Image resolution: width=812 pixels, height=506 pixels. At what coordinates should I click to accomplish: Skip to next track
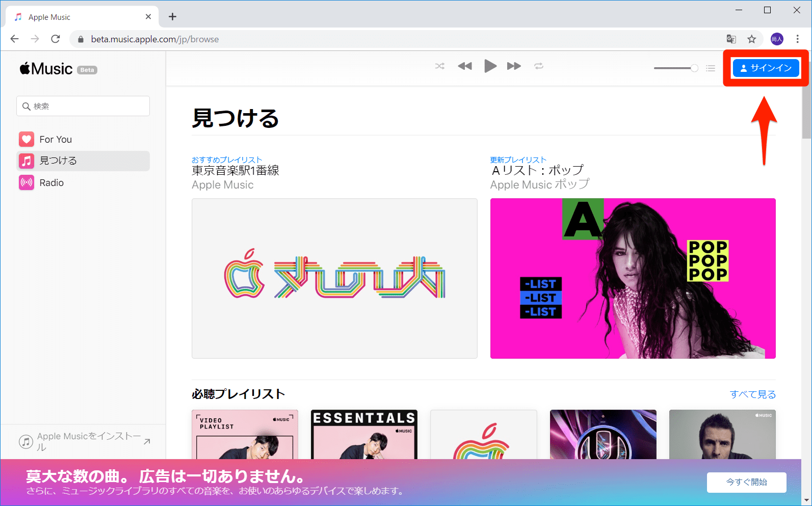pos(514,66)
